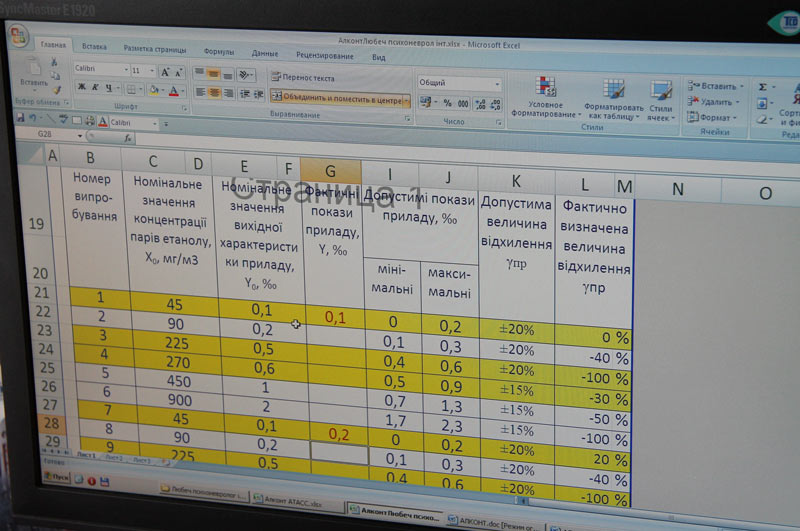Click the percent style icon
Screen dimensions: 800x531
[x=447, y=103]
